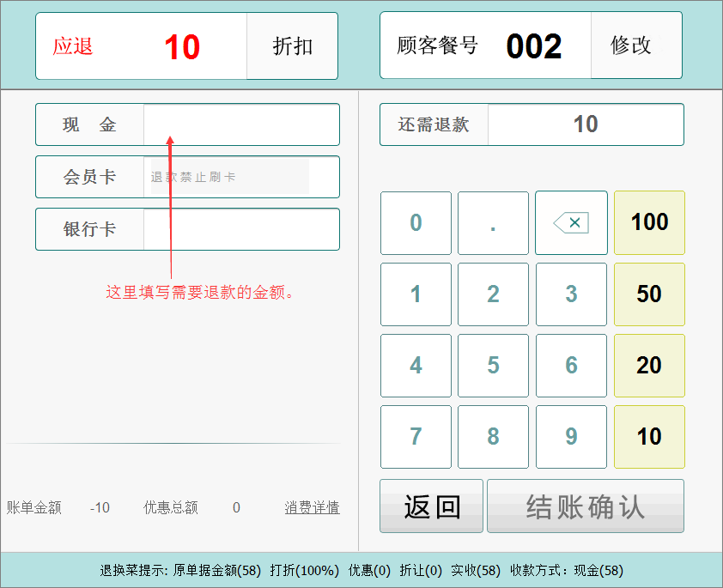Screen dimensions: 723x588
Task: Confirm checkout with 结账确认 button
Action: [x=586, y=506]
